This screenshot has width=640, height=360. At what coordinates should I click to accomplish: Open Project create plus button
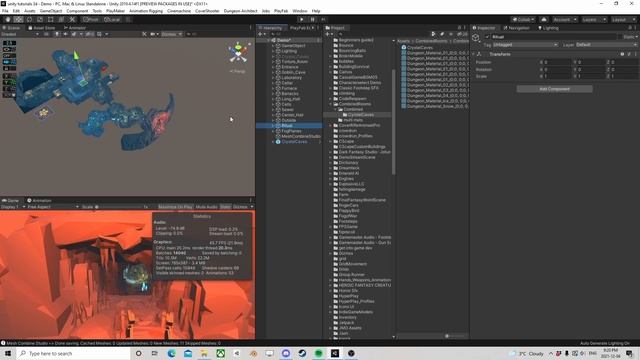click(329, 34)
